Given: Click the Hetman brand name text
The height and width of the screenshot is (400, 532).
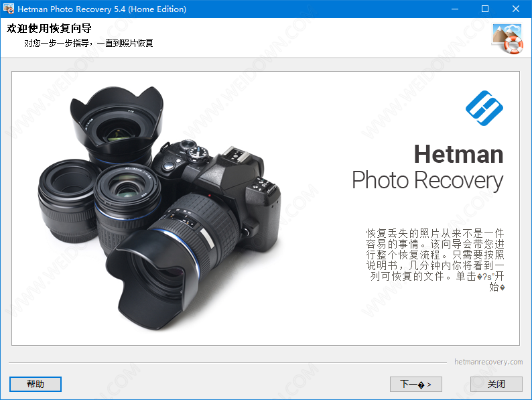Looking at the screenshot, I should (x=458, y=154).
